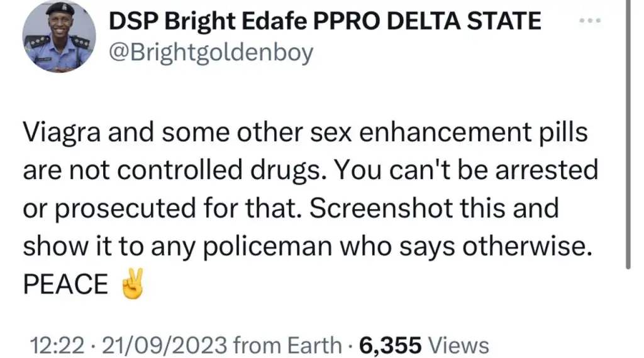Open DSP Bright Edafe PPRO DELTA STATE profile
This screenshot has width=644, height=358.
point(325,23)
